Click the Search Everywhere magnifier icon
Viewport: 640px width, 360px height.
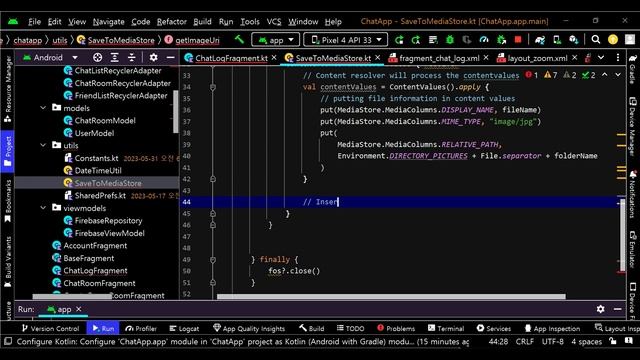click(x=596, y=40)
